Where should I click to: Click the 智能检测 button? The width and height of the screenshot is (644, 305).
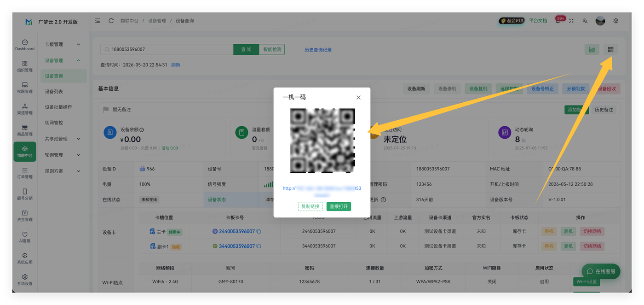tap(272, 49)
